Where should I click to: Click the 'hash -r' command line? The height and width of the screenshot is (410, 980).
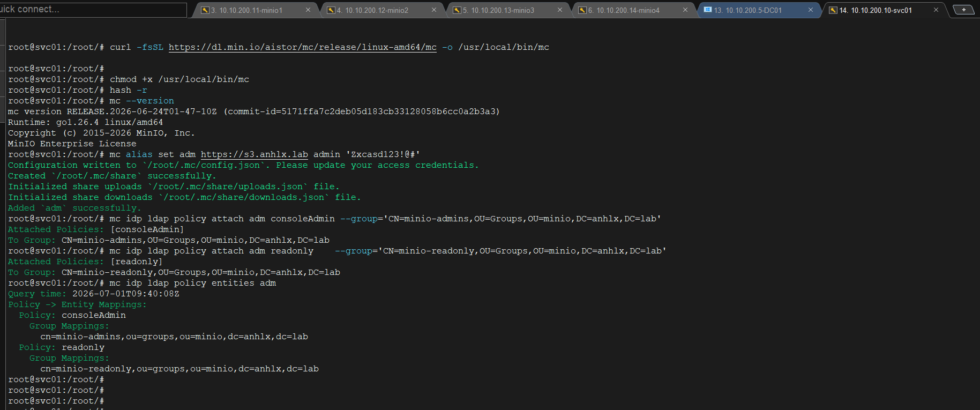[129, 90]
